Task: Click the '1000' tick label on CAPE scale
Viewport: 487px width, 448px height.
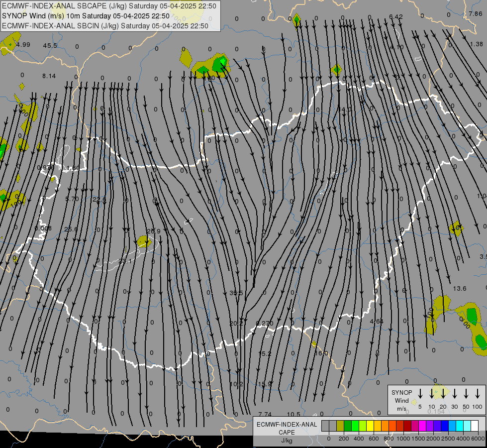Action: tap(403, 439)
